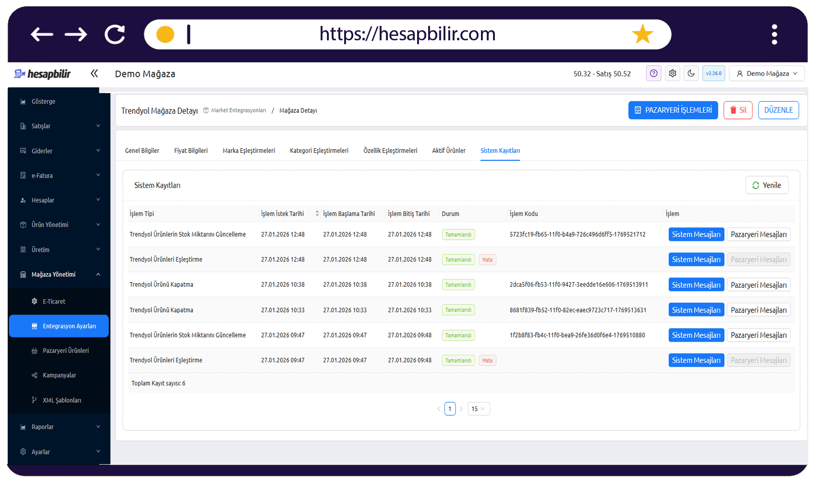Switch to the Aktif Ürünler tab
The width and height of the screenshot is (816, 504).
click(x=449, y=151)
